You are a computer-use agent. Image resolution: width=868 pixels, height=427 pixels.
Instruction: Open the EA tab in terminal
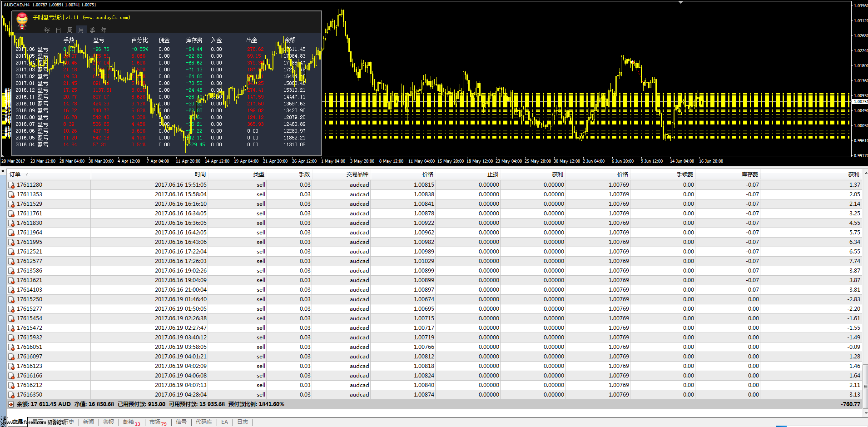point(225,422)
